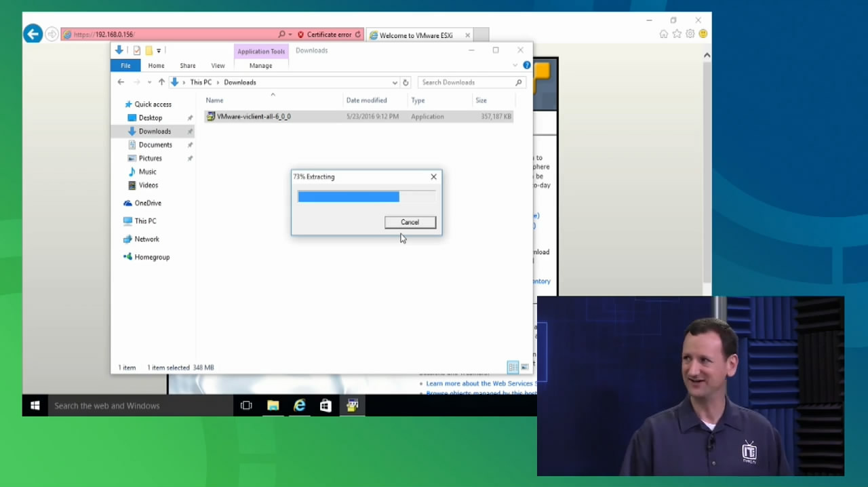
Task: Click the quick access Properties icon
Action: pyautogui.click(x=137, y=51)
